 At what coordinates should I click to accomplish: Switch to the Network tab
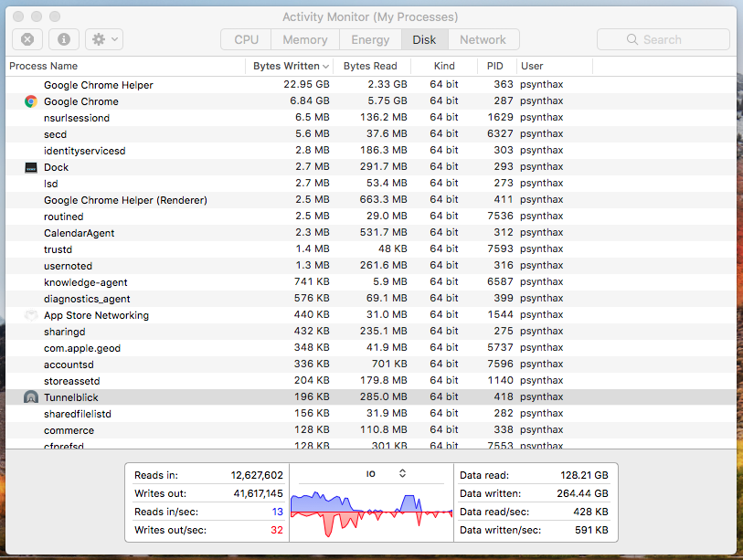(x=483, y=39)
